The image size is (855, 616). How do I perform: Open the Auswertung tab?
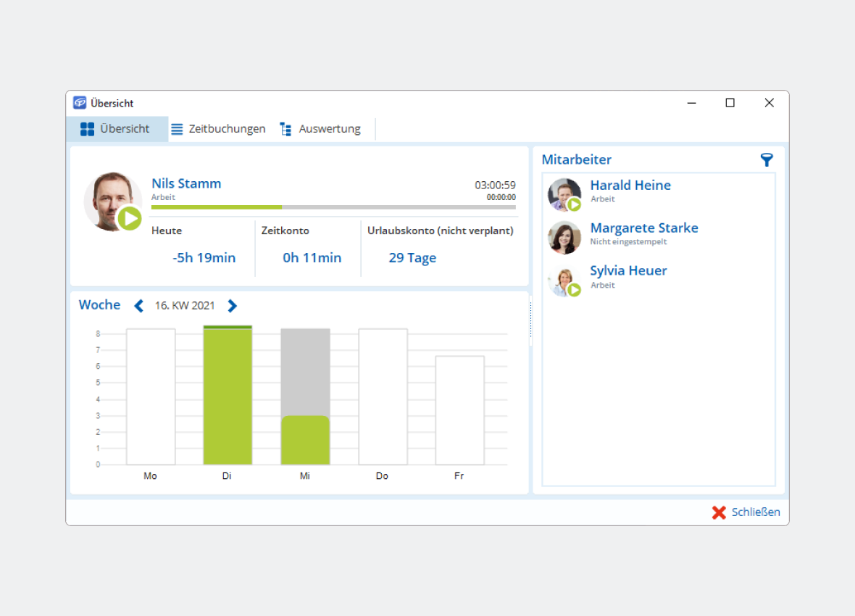tap(320, 129)
